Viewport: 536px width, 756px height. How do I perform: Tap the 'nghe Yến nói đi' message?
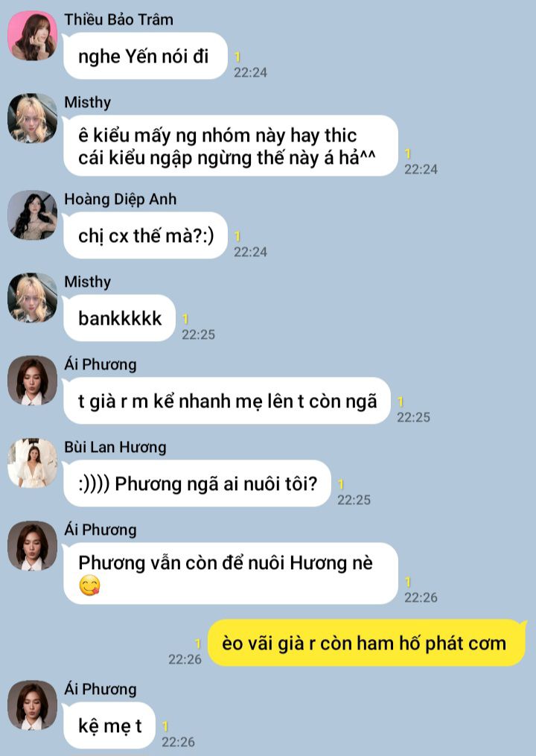(x=145, y=57)
